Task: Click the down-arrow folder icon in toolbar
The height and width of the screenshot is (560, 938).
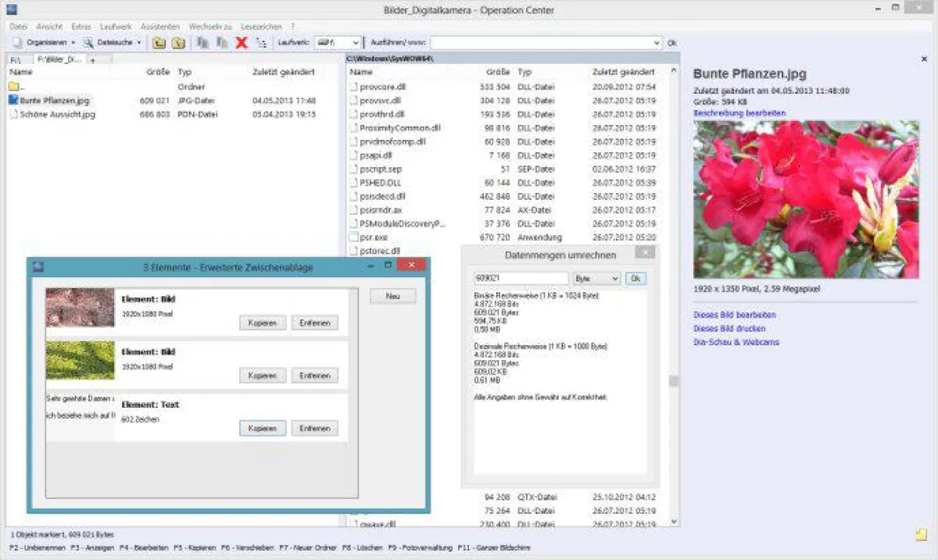Action: tap(177, 42)
